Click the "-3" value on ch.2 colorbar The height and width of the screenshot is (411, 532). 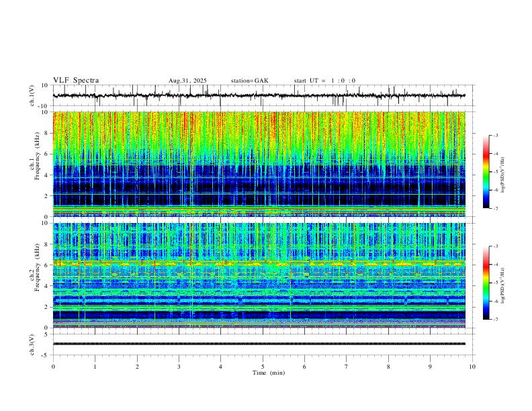pyautogui.click(x=496, y=246)
